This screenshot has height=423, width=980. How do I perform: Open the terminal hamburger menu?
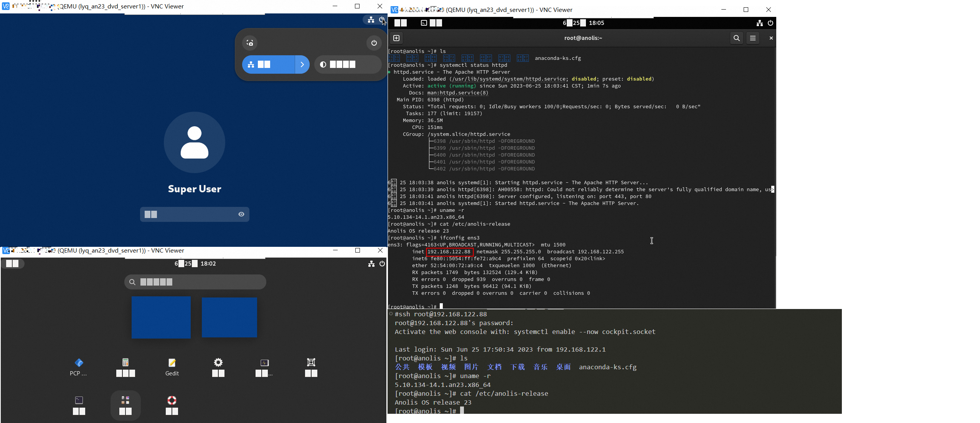coord(753,38)
